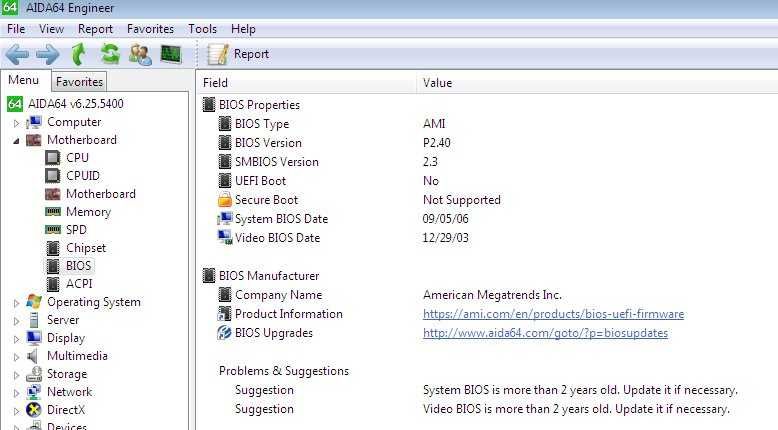Select AIDA64 v6.25.5400 root node

pyautogui.click(x=75, y=104)
